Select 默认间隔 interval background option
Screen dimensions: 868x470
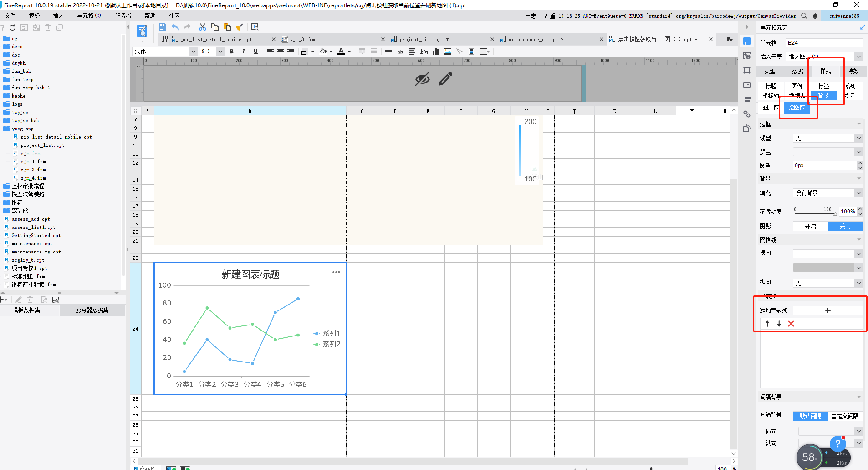coord(810,416)
